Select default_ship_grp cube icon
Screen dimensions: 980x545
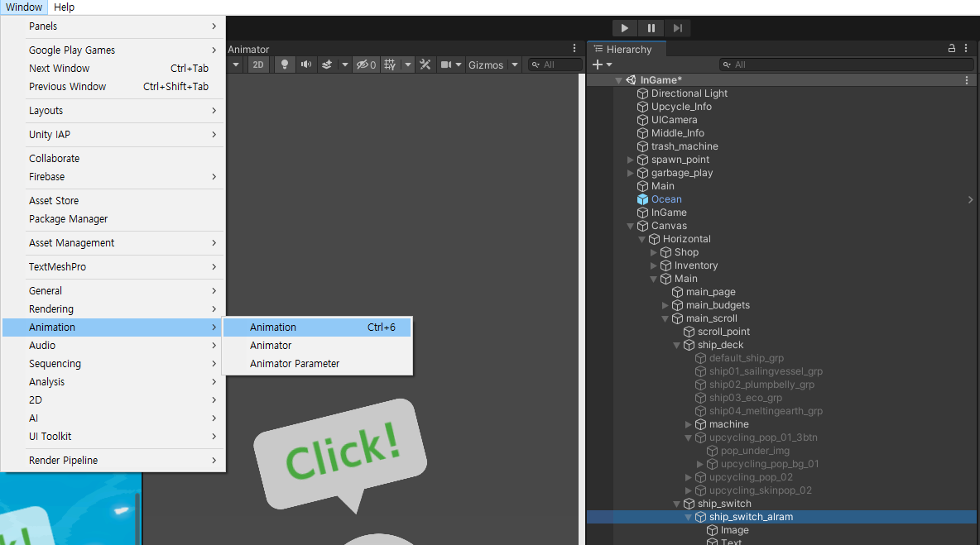(700, 358)
